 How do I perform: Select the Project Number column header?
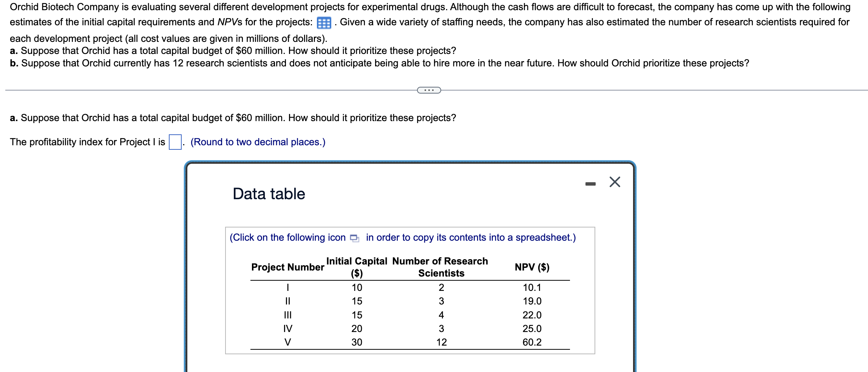pyautogui.click(x=288, y=267)
